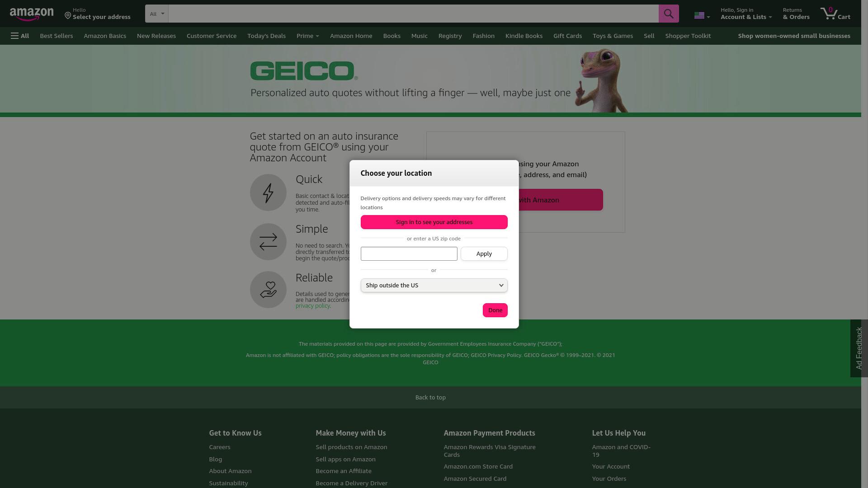This screenshot has width=868, height=488.
Task: Expand the Prime menu
Action: (308, 36)
